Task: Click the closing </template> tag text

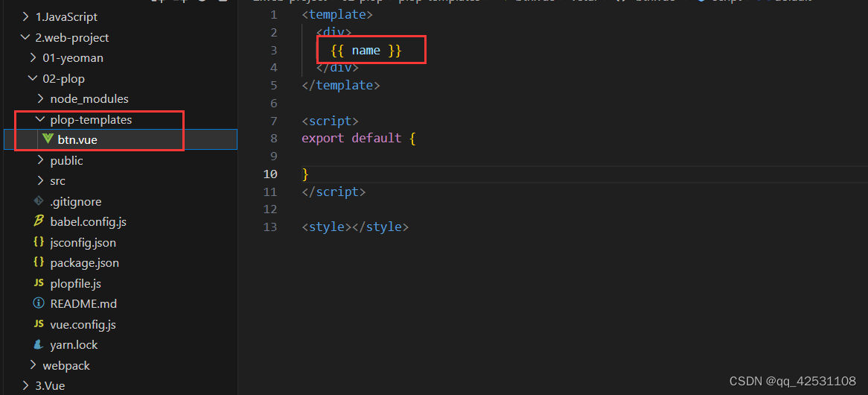Action: pyautogui.click(x=341, y=85)
